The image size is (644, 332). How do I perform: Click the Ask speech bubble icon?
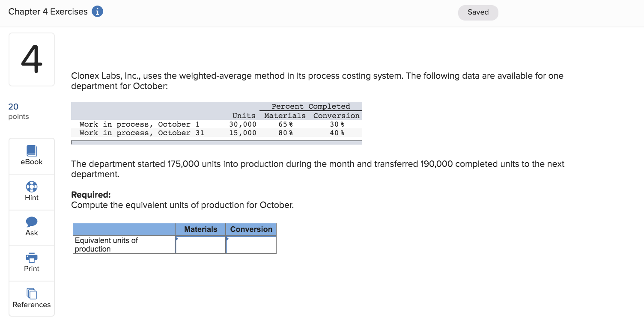[x=32, y=222]
